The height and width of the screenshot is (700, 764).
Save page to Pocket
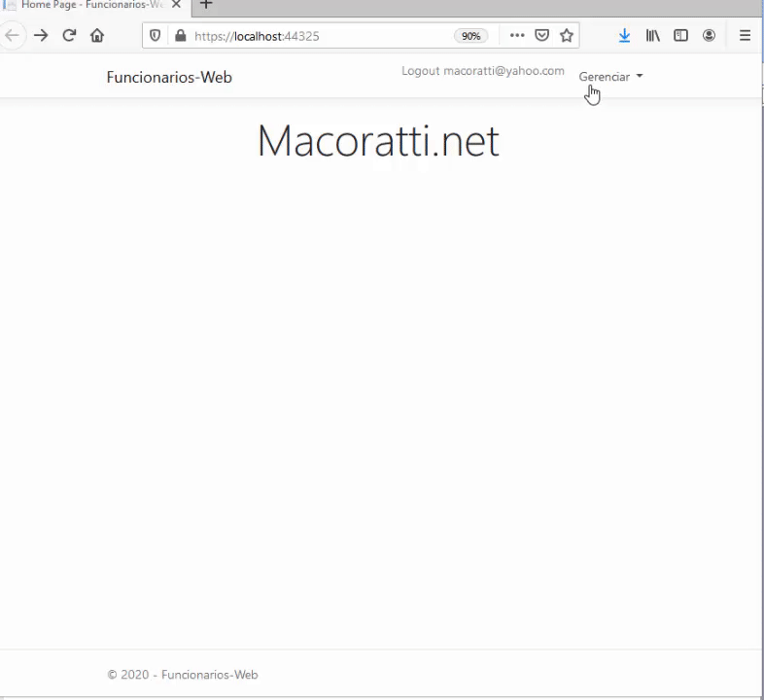tap(541, 36)
